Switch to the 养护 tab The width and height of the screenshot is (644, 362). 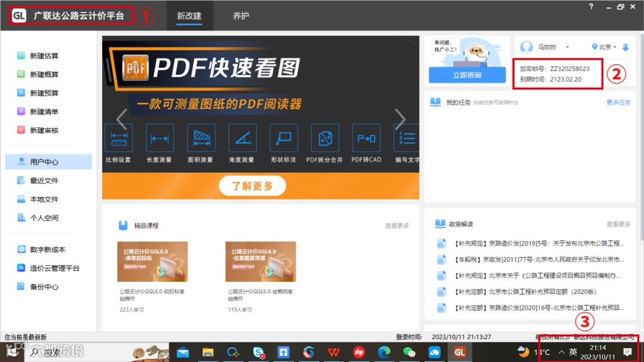pyautogui.click(x=241, y=16)
